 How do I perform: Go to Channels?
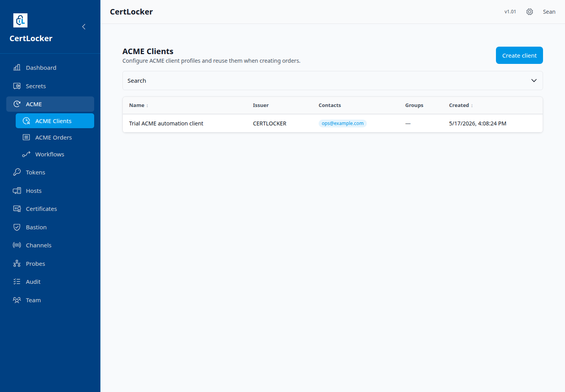50,245
